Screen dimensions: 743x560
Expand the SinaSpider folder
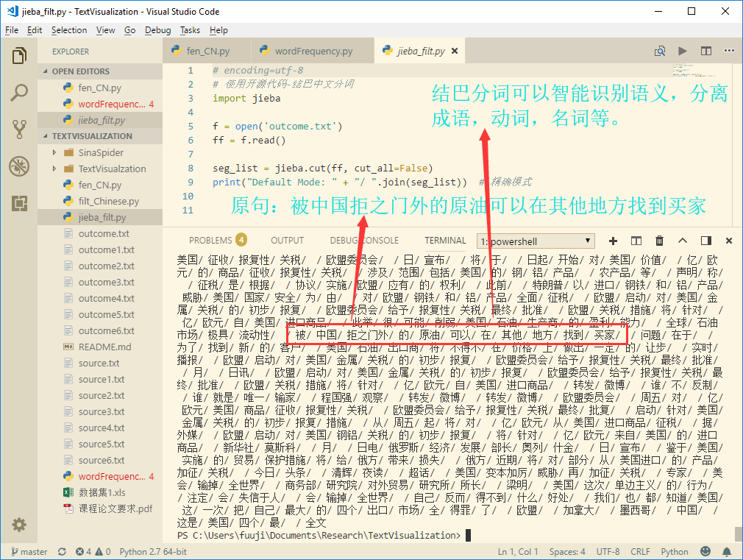tap(54, 152)
